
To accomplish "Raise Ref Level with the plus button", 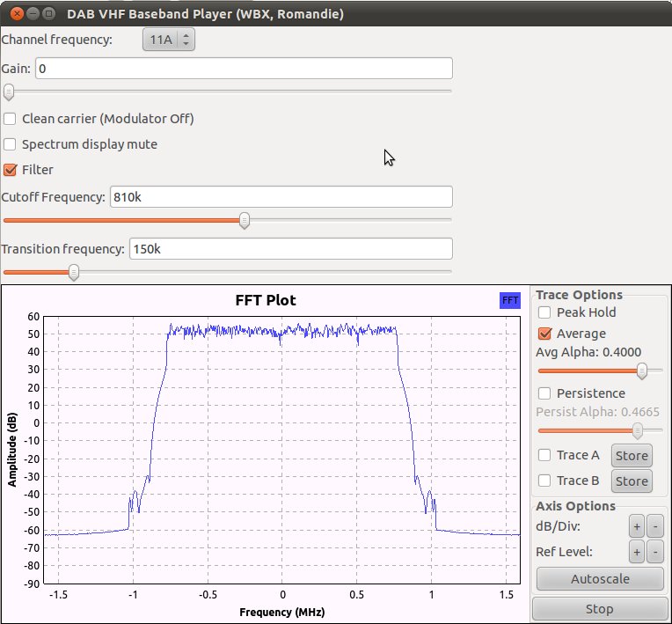I will (x=637, y=553).
